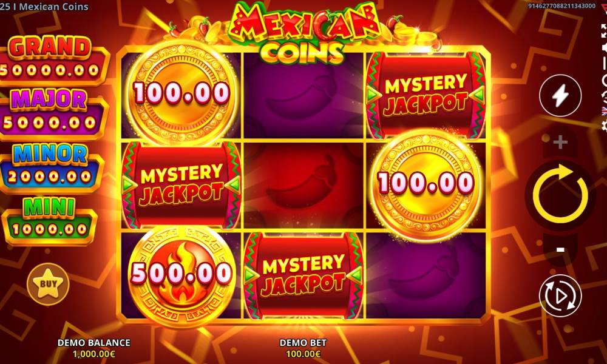Start autoplay with the play-cycle button
607x364 pixels.
[x=560, y=296]
